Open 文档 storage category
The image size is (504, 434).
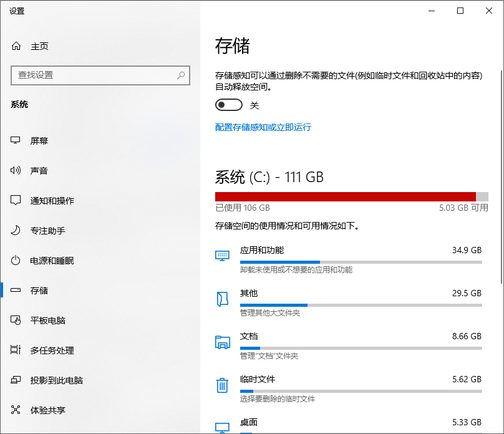pos(349,345)
